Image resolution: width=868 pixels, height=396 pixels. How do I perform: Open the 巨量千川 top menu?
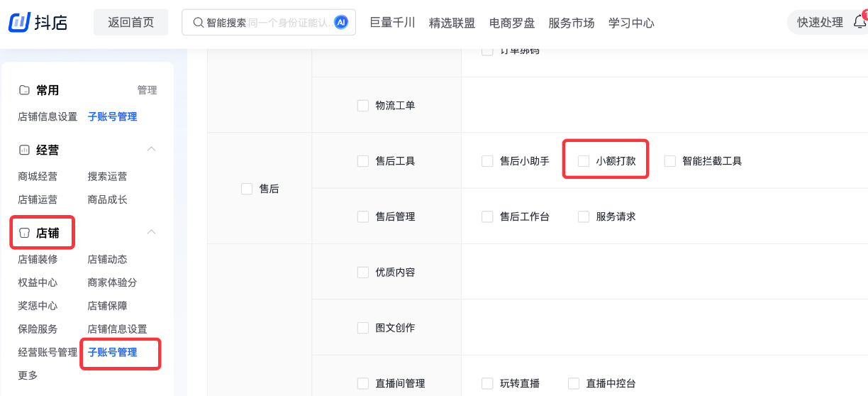click(x=392, y=23)
